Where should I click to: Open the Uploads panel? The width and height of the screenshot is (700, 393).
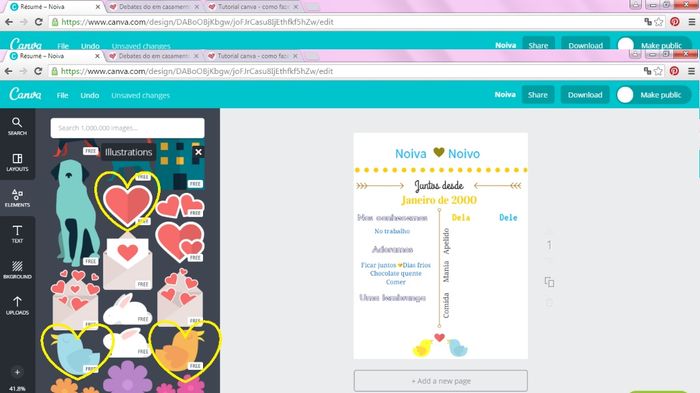pos(17,306)
